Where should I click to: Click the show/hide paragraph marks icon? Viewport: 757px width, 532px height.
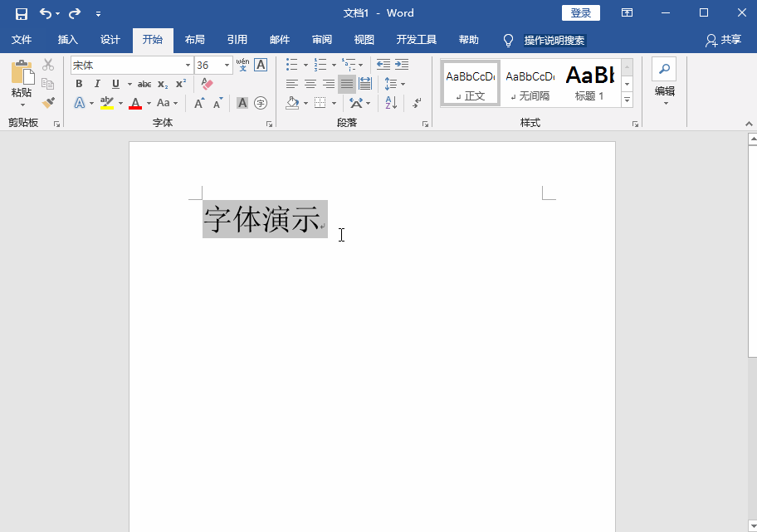coord(418,104)
